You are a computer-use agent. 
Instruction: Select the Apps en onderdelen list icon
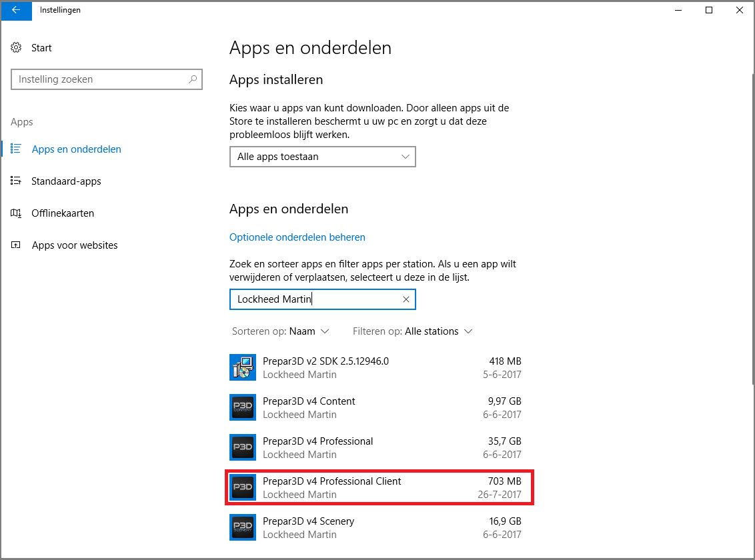tap(16, 149)
